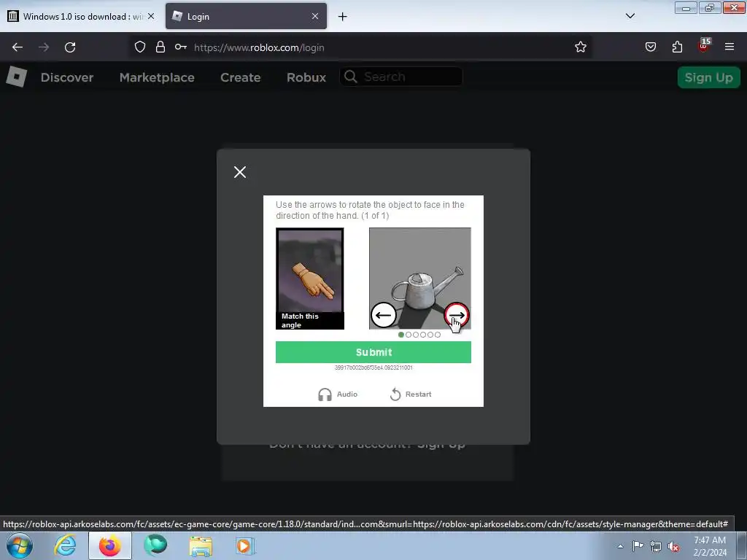Open the uBlock extension icon with badge 15

point(704,46)
